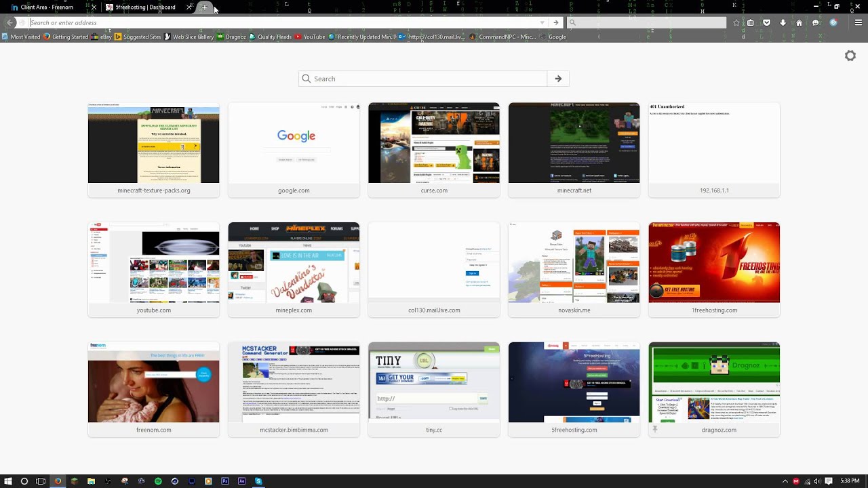
Task: Open the Suggested Sites bookmark
Action: tap(138, 37)
